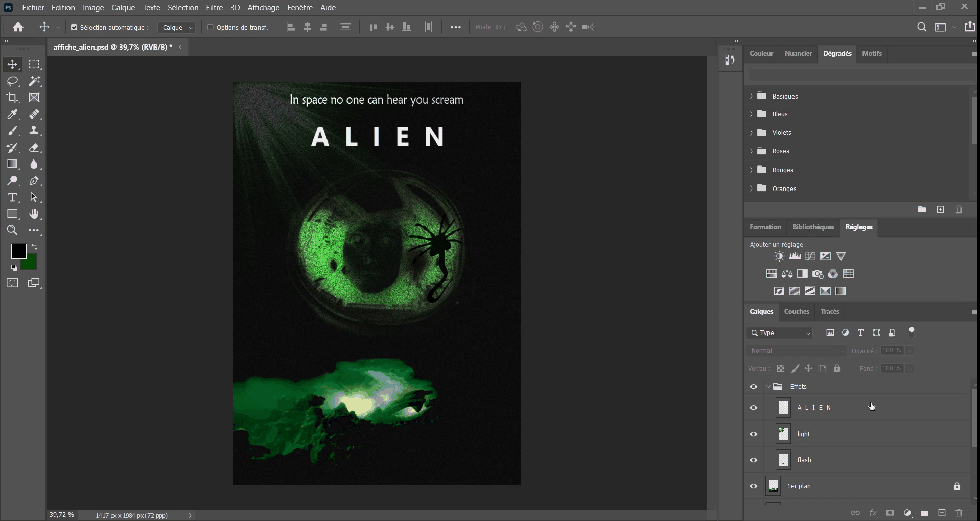This screenshot has width=980, height=521.
Task: Click the more options ellipsis in the options bar
Action: pos(456,27)
